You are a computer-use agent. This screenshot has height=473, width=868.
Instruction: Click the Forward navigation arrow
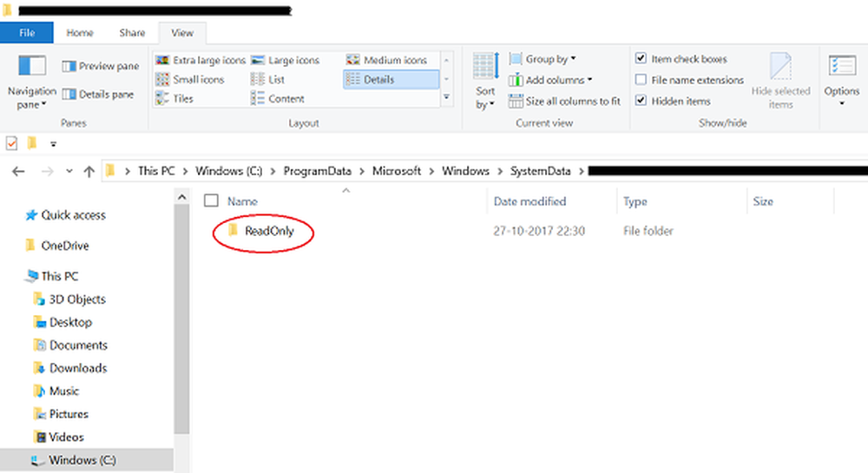point(48,172)
